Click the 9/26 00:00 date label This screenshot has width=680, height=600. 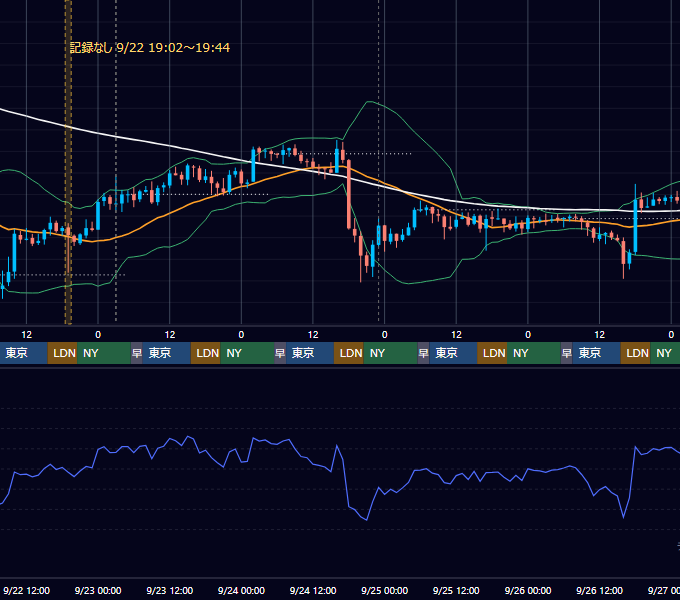pyautogui.click(x=528, y=590)
